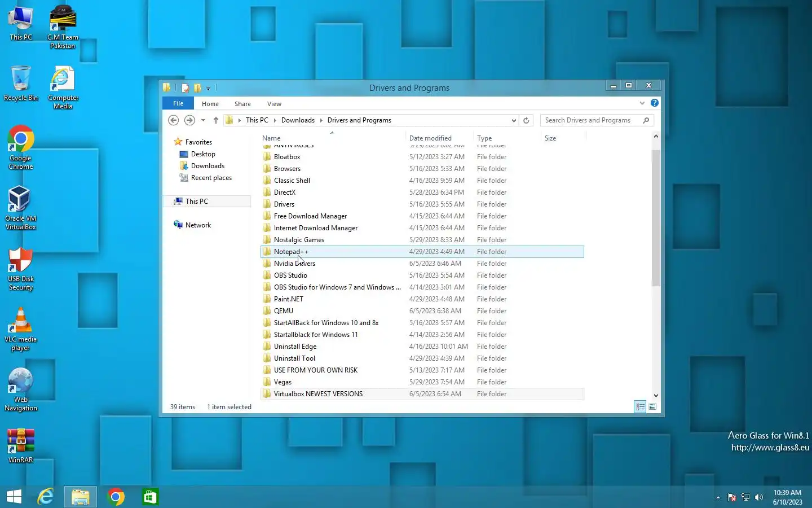Select the WinRAR desktop icon
The image size is (812, 508).
coord(21,445)
